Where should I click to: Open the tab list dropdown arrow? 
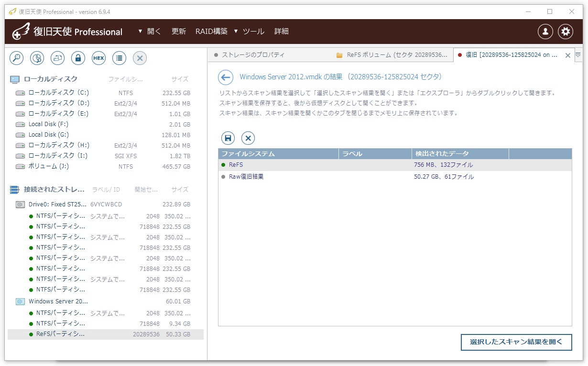click(578, 55)
